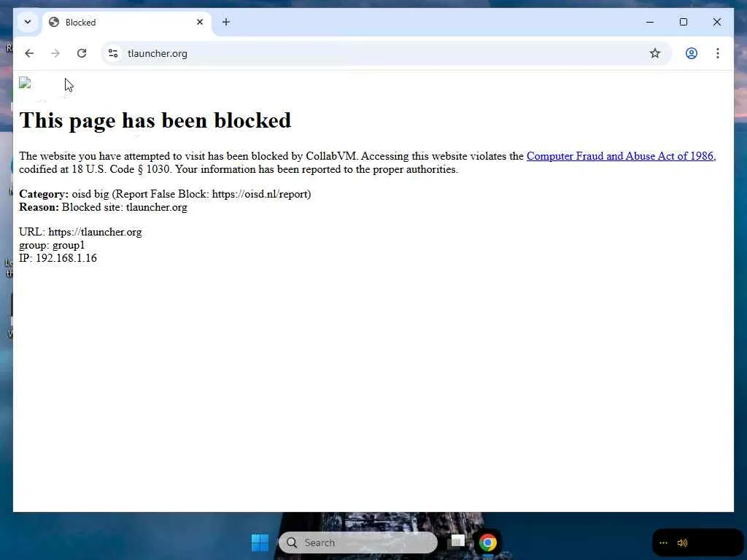Click the IP 192.168.1.16 text
747x560 pixels.
(58, 258)
